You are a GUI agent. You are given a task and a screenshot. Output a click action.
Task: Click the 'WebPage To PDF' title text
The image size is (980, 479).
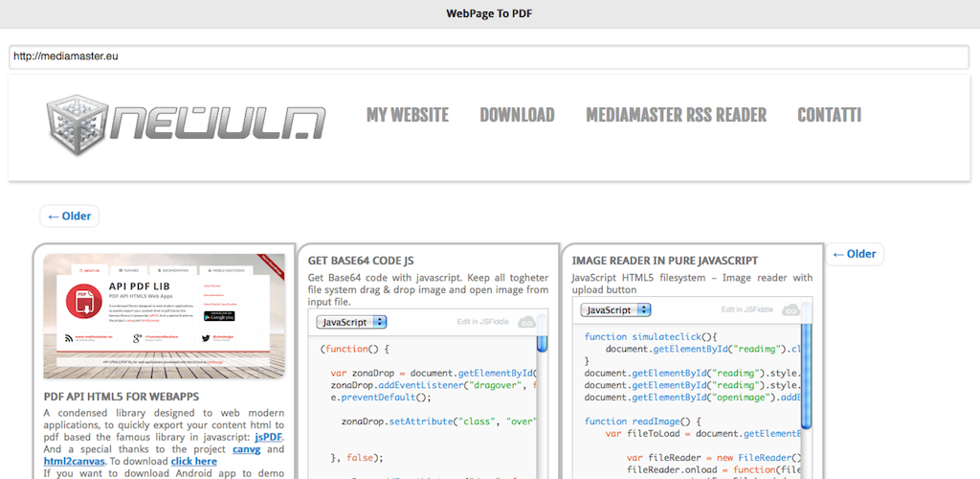tap(489, 13)
